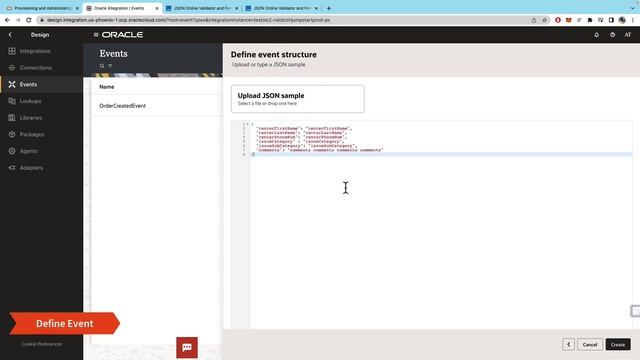Open the AT user profile menu
640x360 pixels.
pos(628,35)
